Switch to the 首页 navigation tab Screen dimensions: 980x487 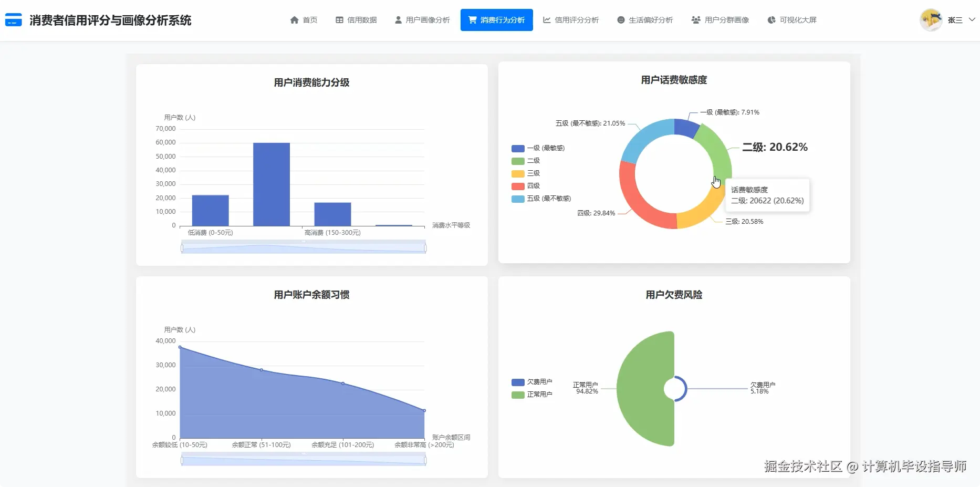click(x=309, y=19)
